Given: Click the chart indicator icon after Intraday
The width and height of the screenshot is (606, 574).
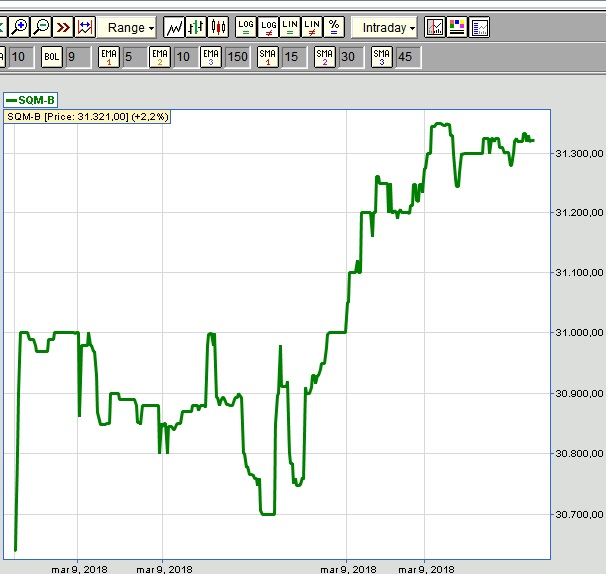Looking at the screenshot, I should pyautogui.click(x=435, y=27).
